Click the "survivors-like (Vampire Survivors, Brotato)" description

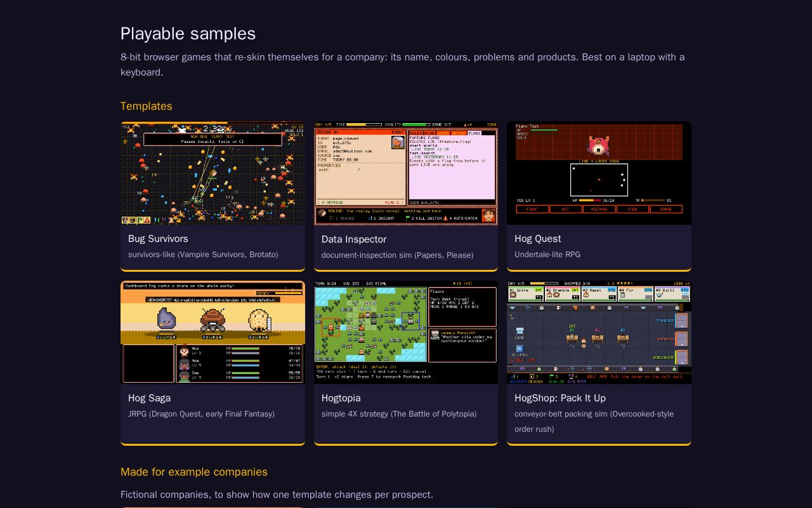point(203,255)
